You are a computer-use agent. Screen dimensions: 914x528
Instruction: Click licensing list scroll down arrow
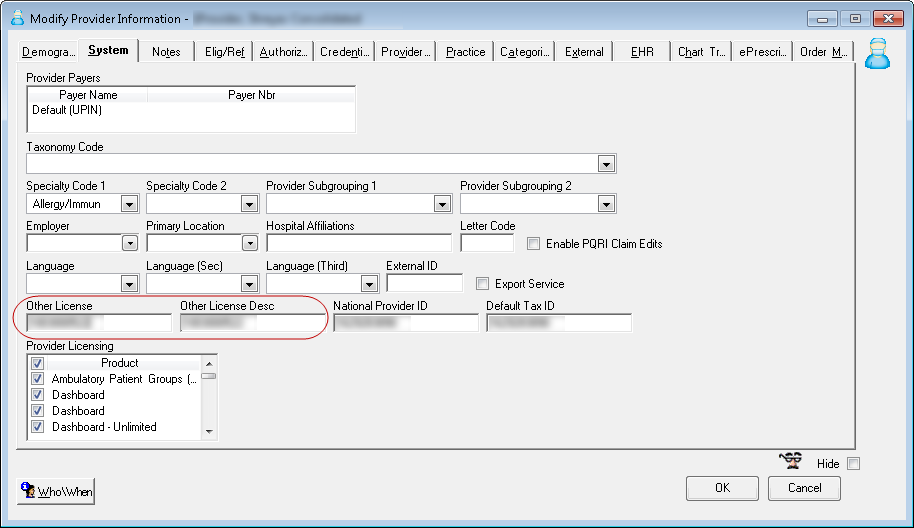209,432
